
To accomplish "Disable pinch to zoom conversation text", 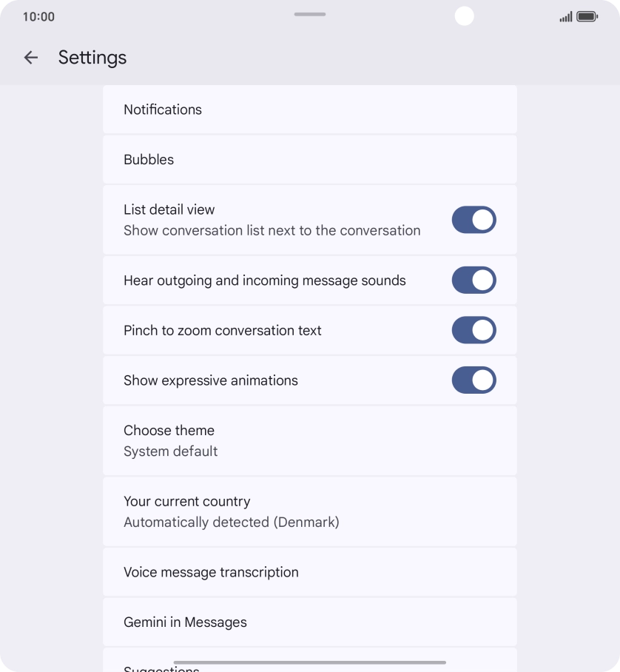I will tap(474, 330).
